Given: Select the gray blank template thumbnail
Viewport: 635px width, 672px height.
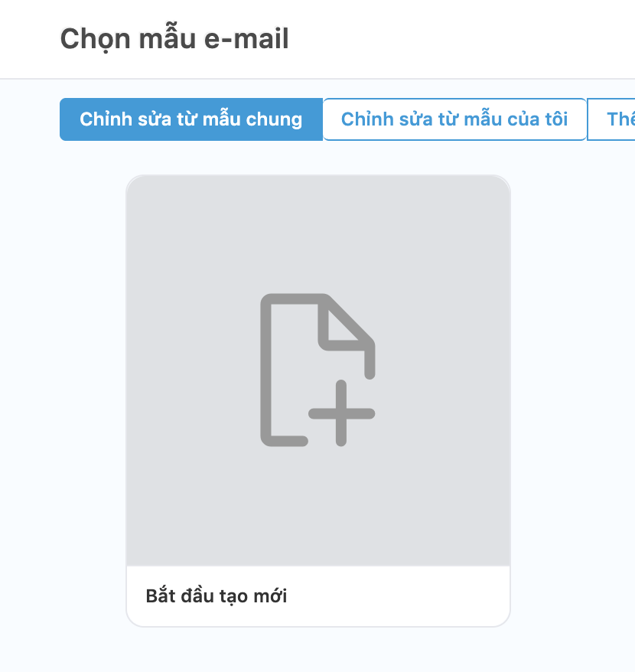Looking at the screenshot, I should coord(318,370).
